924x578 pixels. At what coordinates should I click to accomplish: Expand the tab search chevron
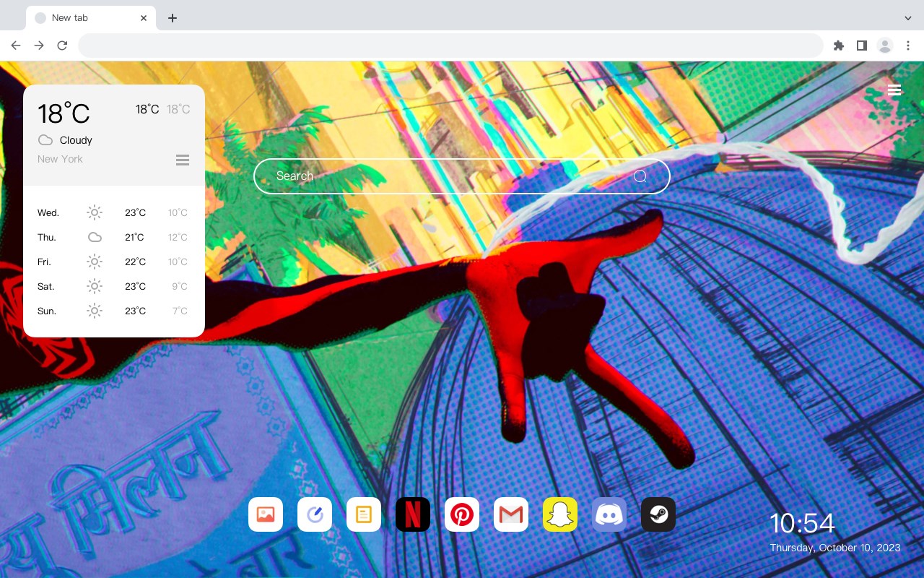[x=908, y=18]
